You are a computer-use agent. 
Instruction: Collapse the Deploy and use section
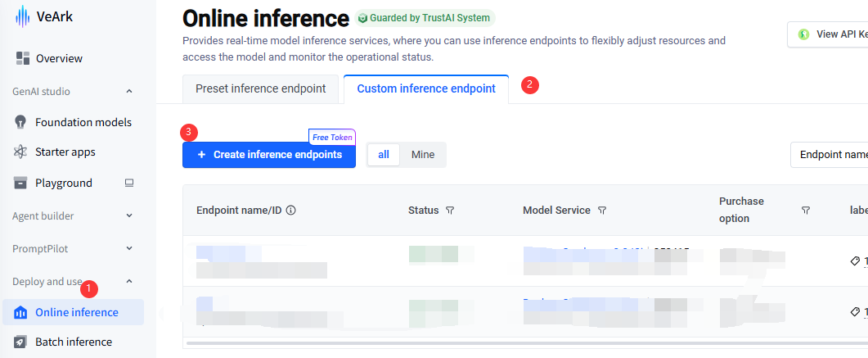(x=129, y=282)
